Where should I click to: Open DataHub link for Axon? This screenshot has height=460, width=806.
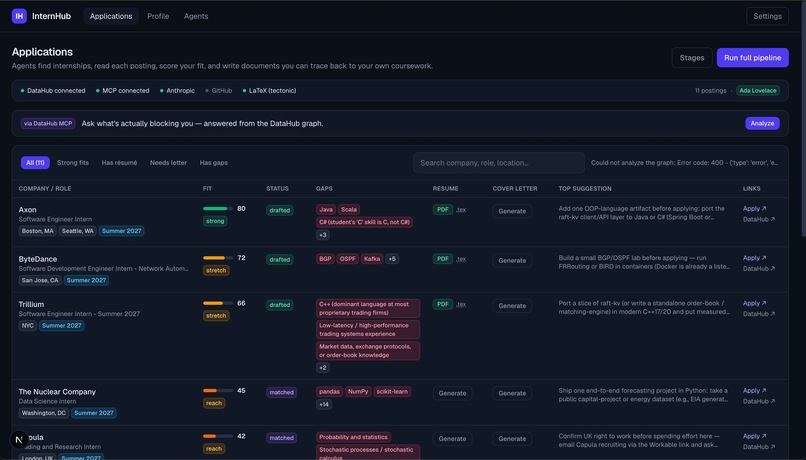pyautogui.click(x=759, y=219)
